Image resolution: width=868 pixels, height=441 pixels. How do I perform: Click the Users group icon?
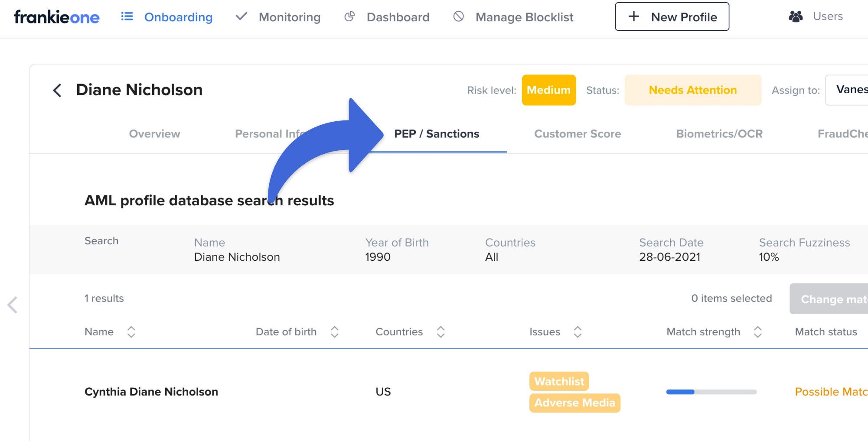click(x=796, y=16)
